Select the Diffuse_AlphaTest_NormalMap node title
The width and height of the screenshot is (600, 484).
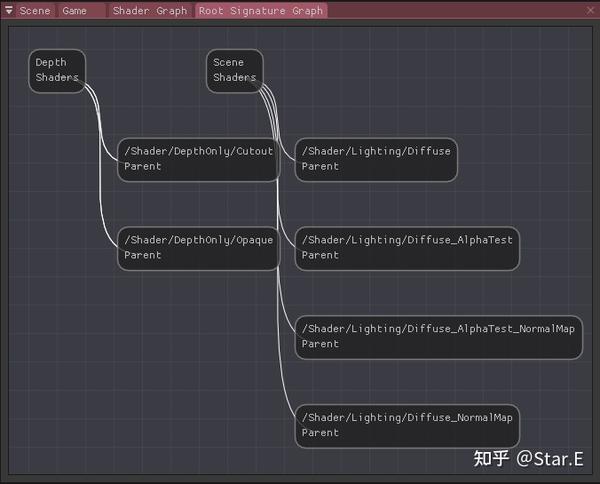[438, 329]
